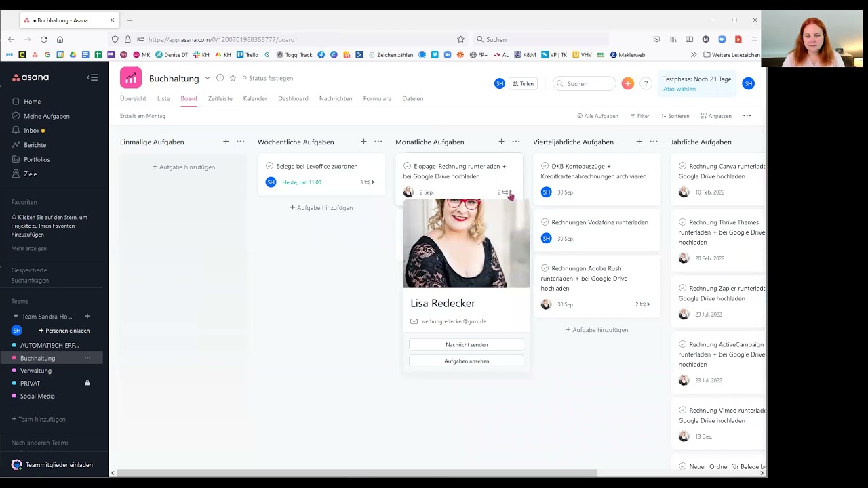Screen dimensions: 868x488
Task: Open Firefox hamburger application menu
Action: [x=754, y=39]
